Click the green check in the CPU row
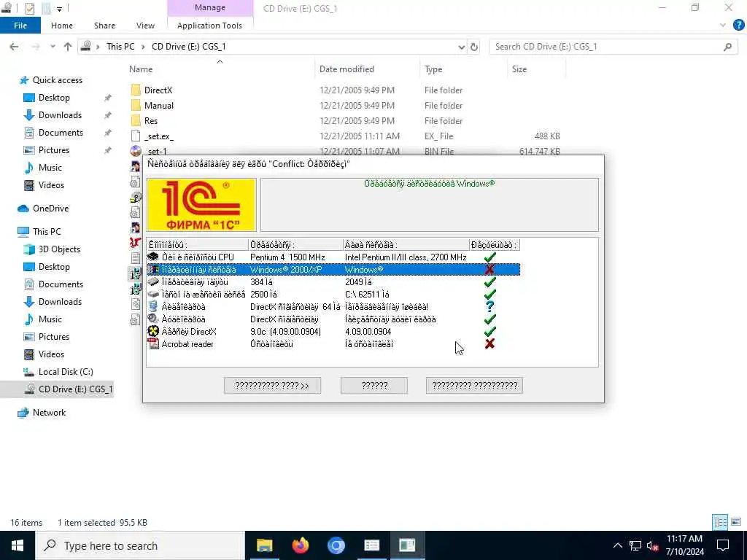Image resolution: width=747 pixels, height=560 pixels. tap(489, 257)
